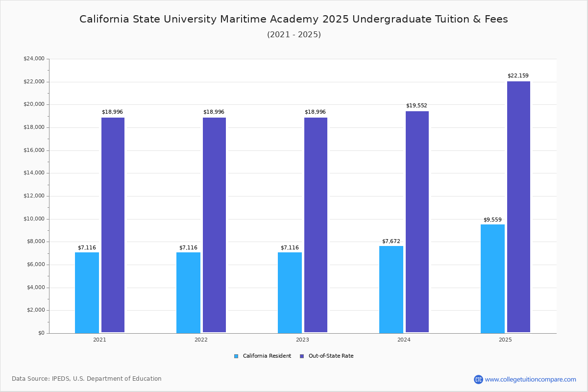The width and height of the screenshot is (588, 392).
Task: Click the subtitle (2021 - 2025)
Action: tap(294, 34)
